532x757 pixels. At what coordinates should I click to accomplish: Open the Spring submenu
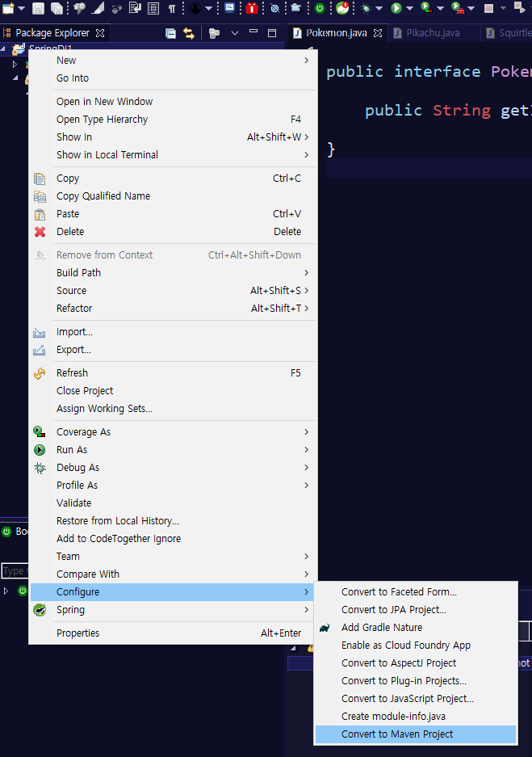tap(174, 610)
